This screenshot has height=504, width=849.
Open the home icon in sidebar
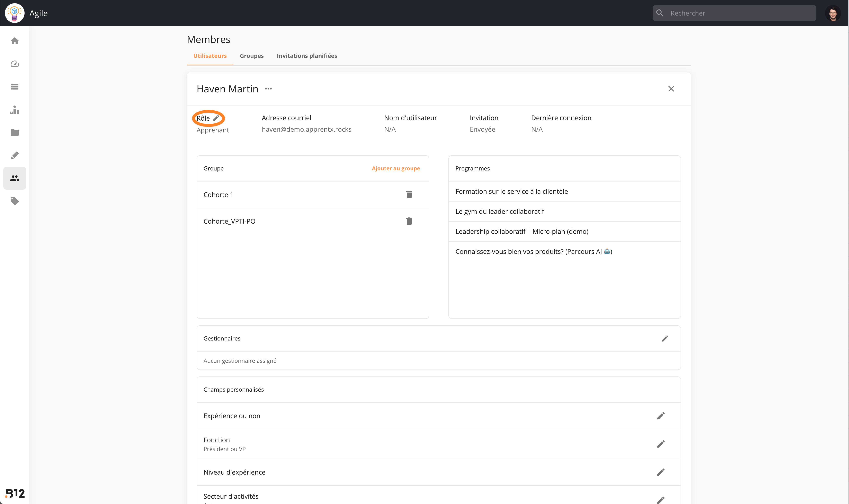[15, 41]
